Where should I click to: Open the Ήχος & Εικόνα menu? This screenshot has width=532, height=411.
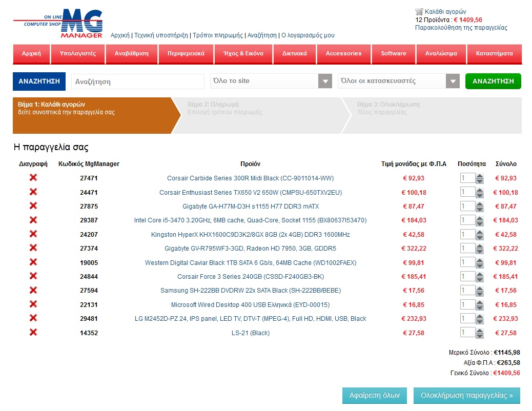tap(243, 54)
